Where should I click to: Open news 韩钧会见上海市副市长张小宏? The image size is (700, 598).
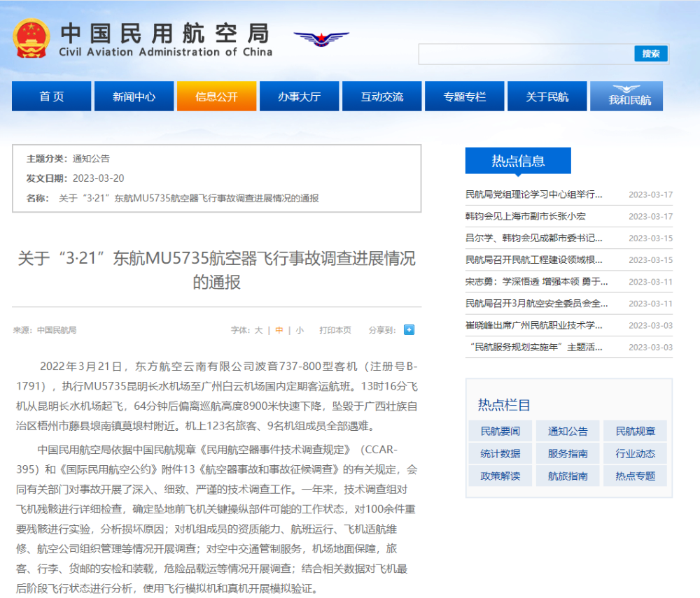(x=526, y=216)
